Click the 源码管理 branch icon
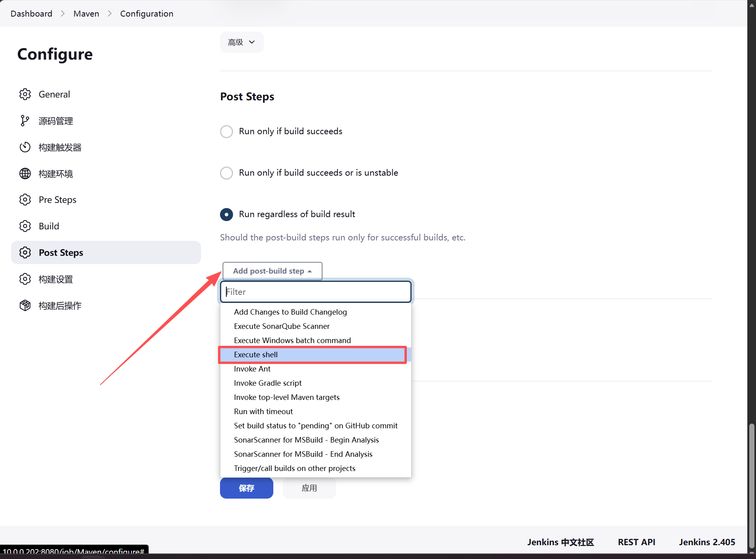 (x=25, y=121)
